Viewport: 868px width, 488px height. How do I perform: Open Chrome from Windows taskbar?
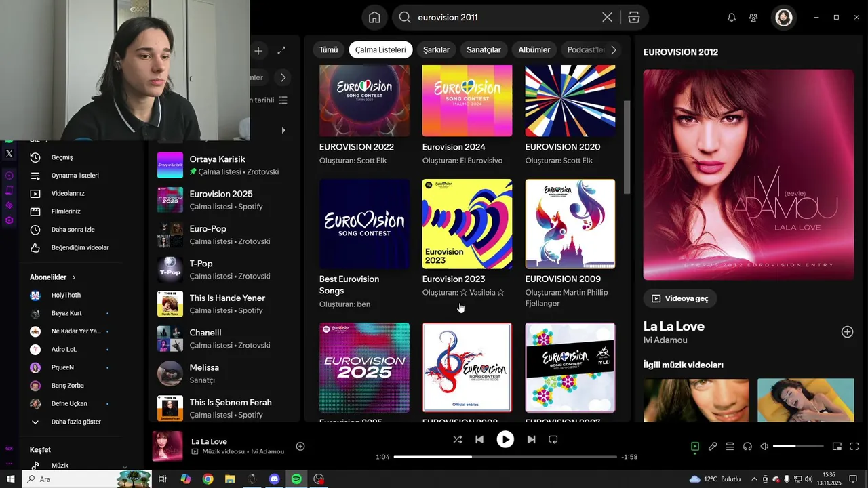point(208,479)
